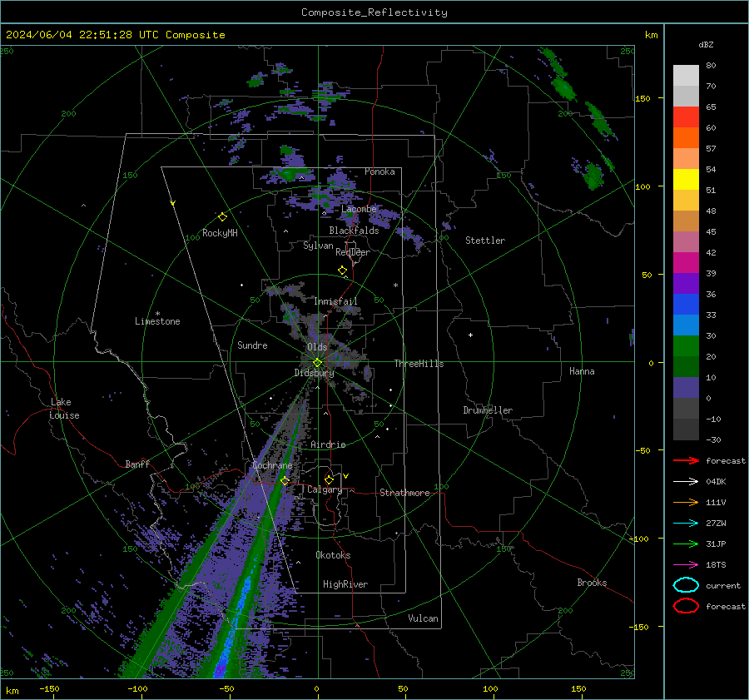
Task: Click the yellow diamond marker near RockyMH
Action: coord(222,217)
